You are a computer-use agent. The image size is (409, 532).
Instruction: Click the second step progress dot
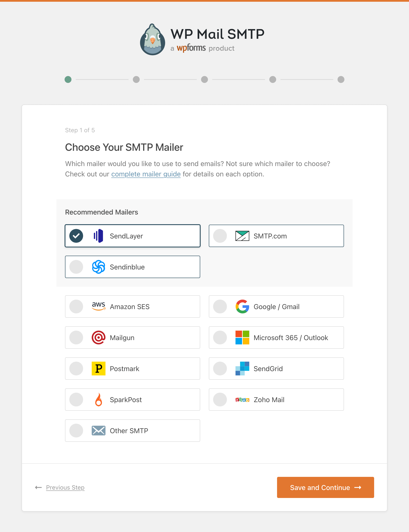coord(136,79)
